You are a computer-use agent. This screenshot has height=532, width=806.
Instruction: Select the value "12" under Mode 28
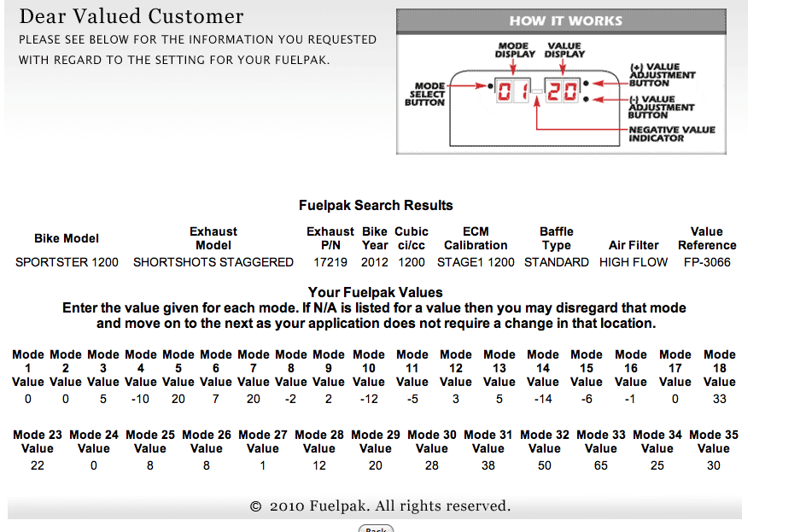coord(319,465)
